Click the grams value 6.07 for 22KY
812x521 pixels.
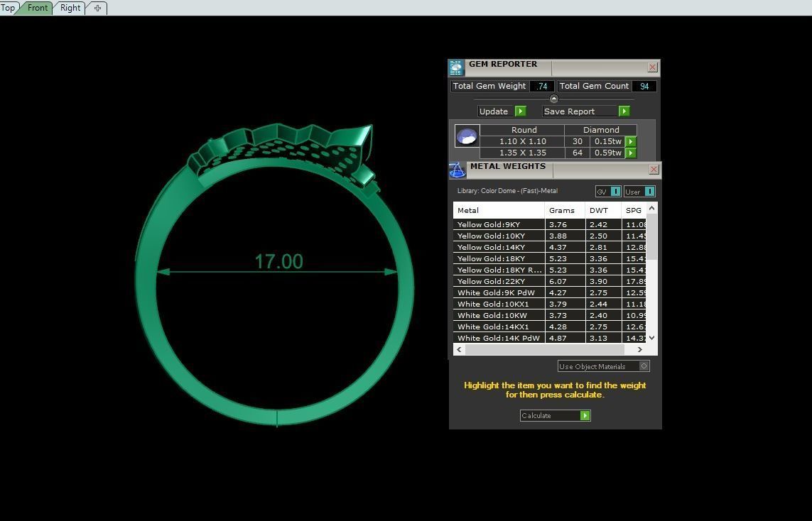558,282
